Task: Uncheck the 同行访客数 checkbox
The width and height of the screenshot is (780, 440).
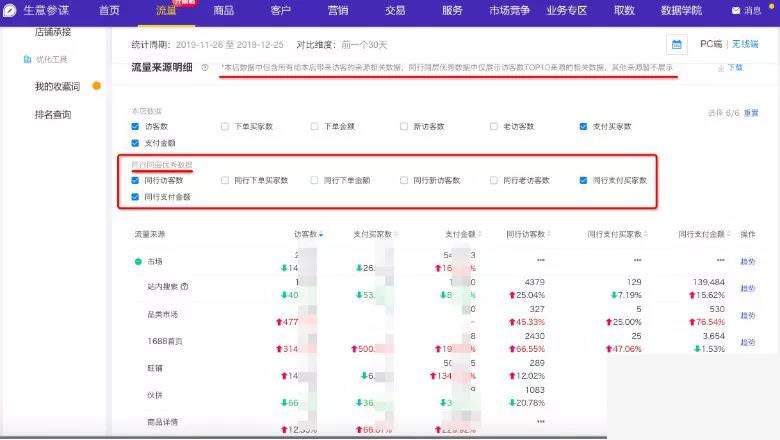Action: click(x=136, y=181)
